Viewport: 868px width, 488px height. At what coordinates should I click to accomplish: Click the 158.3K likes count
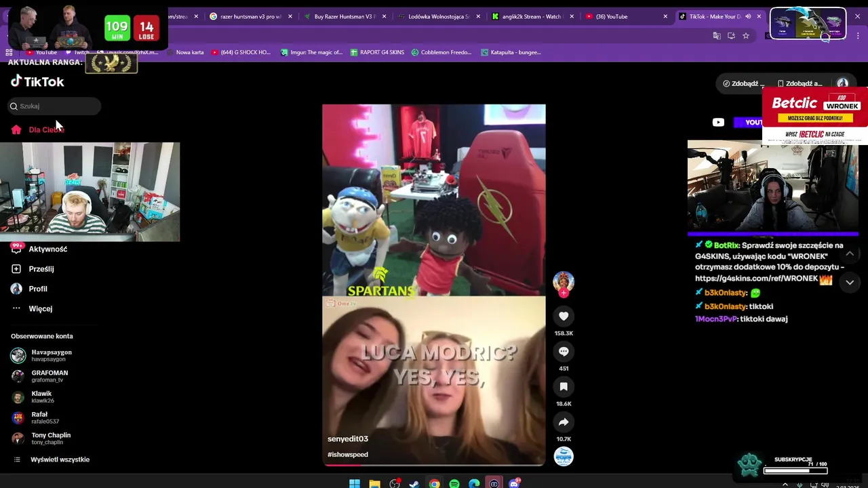(x=564, y=333)
